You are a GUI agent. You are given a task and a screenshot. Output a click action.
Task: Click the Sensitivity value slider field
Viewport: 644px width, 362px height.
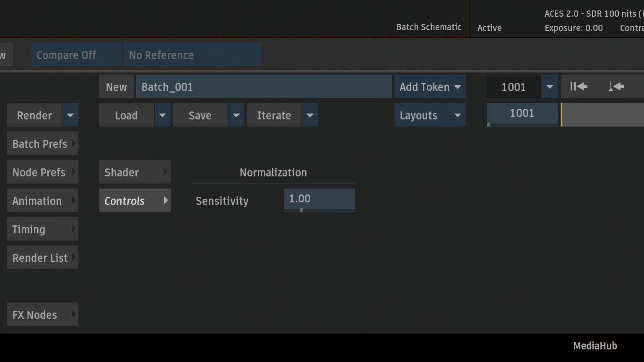click(319, 200)
